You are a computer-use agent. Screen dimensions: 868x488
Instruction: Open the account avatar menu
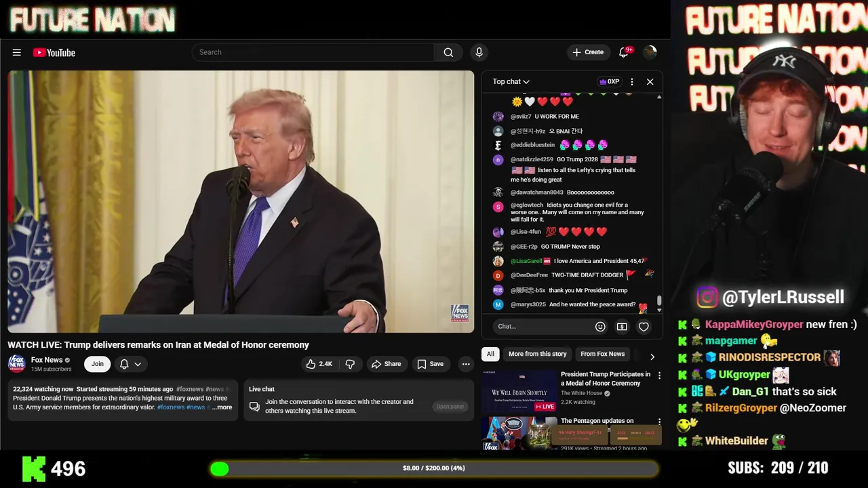click(650, 52)
